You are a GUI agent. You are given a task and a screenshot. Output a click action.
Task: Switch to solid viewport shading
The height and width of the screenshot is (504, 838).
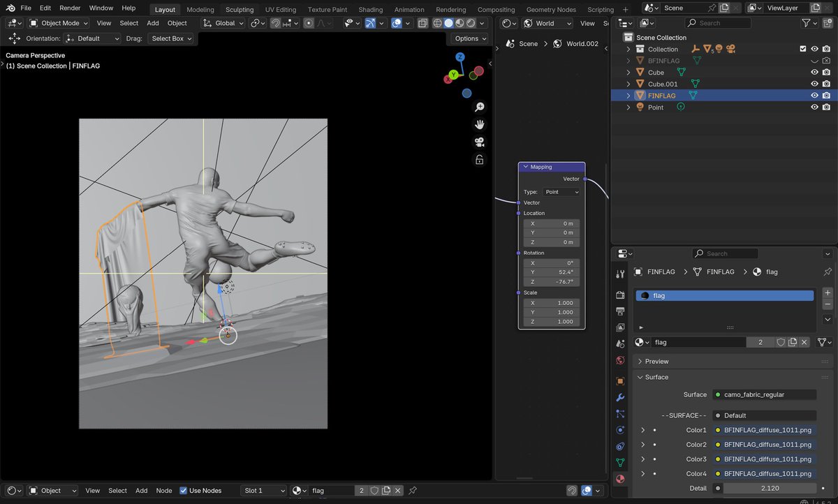pyautogui.click(x=449, y=23)
